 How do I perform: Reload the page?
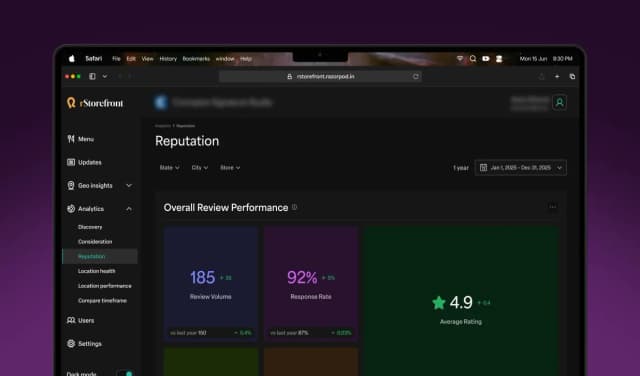pos(416,76)
